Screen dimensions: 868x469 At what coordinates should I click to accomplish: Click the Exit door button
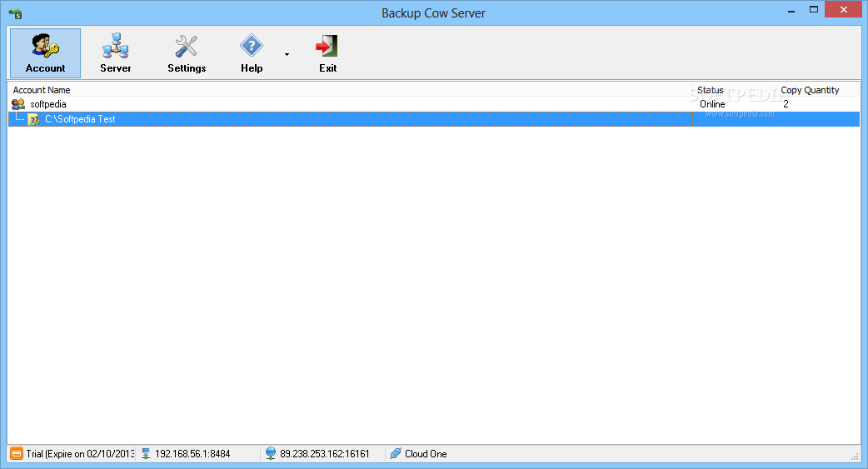[x=327, y=53]
